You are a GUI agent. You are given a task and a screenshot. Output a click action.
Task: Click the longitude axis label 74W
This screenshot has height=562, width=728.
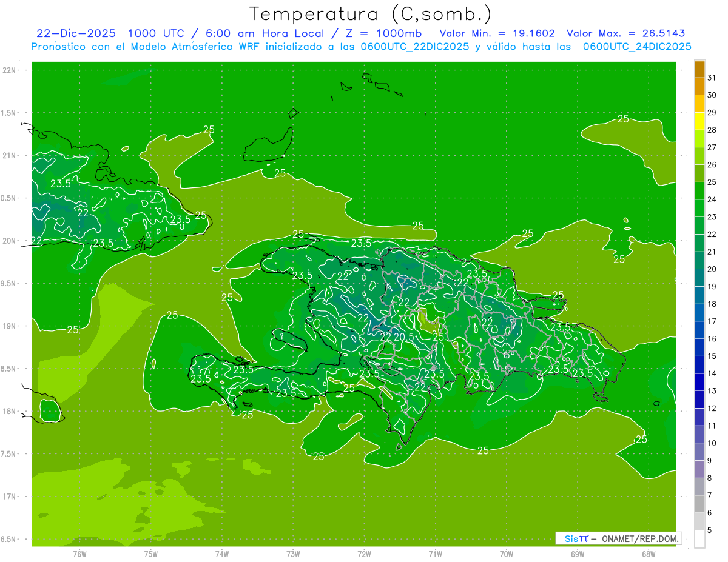coord(222,554)
